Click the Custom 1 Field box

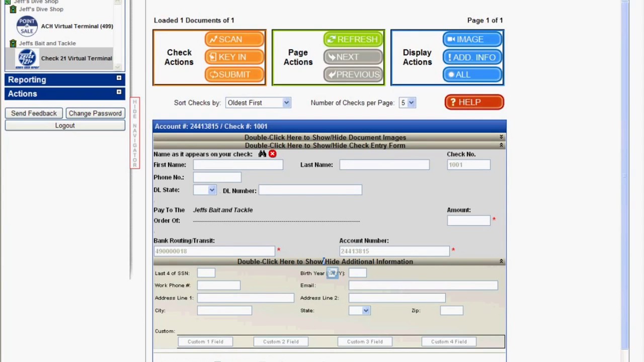[x=205, y=342]
